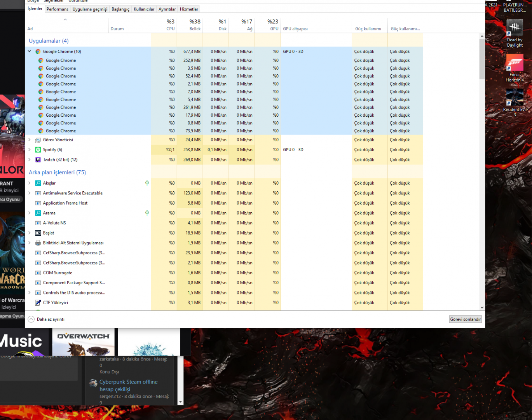Image resolution: width=532 pixels, height=420 pixels.
Task: Sort by the Durum column header
Action: (x=130, y=25)
